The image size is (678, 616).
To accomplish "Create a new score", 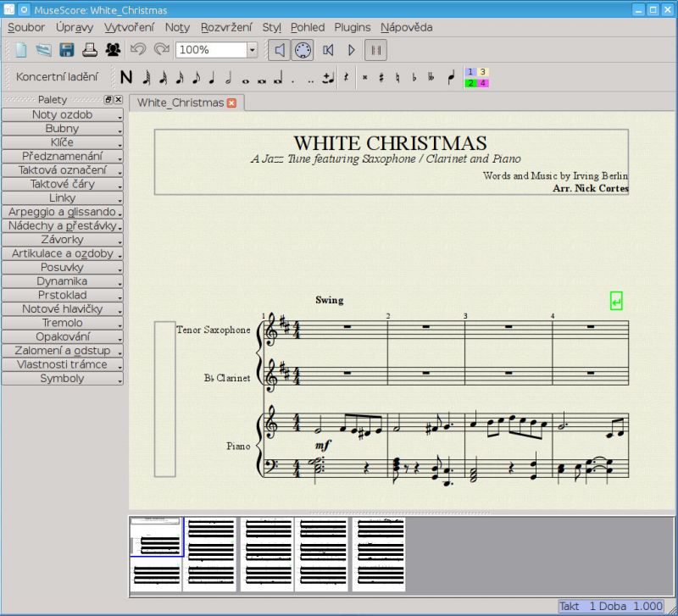I will point(20,50).
